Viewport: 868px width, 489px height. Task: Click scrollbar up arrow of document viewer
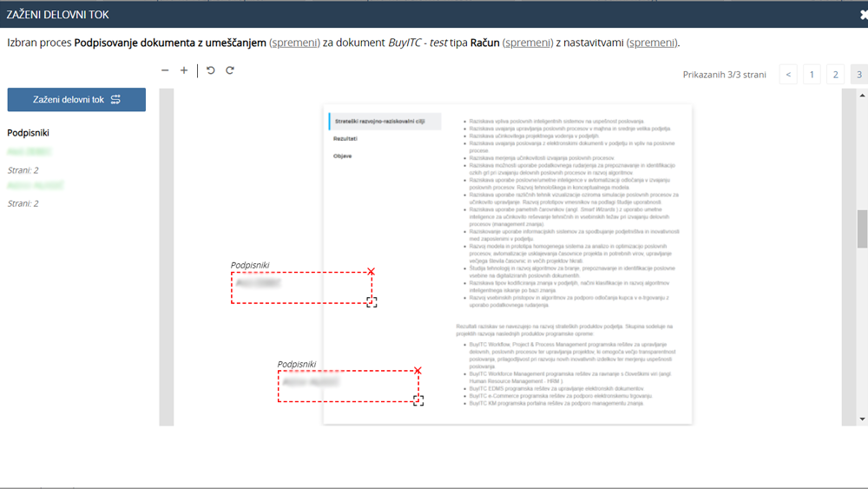coord(862,96)
